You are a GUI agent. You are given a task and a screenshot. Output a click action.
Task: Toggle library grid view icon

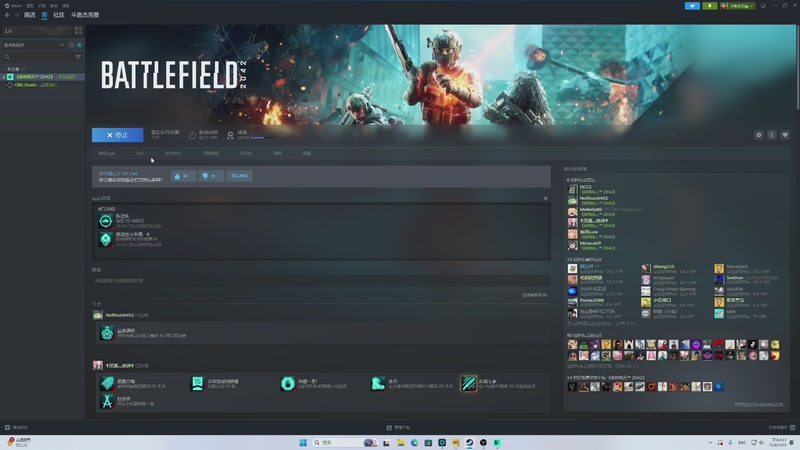coord(78,31)
